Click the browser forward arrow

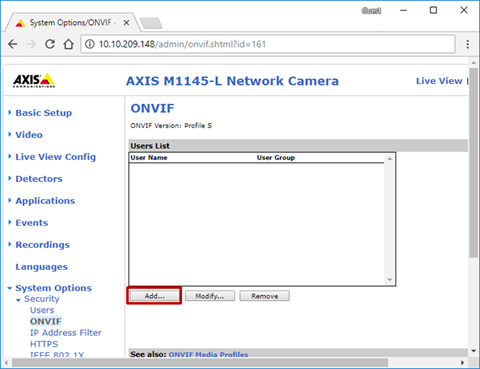tap(31, 44)
